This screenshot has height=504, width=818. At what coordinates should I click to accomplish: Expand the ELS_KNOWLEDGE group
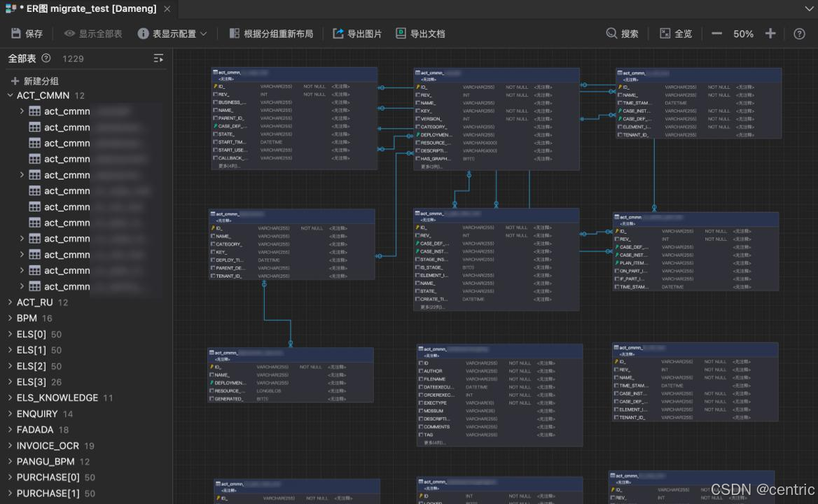click(11, 398)
